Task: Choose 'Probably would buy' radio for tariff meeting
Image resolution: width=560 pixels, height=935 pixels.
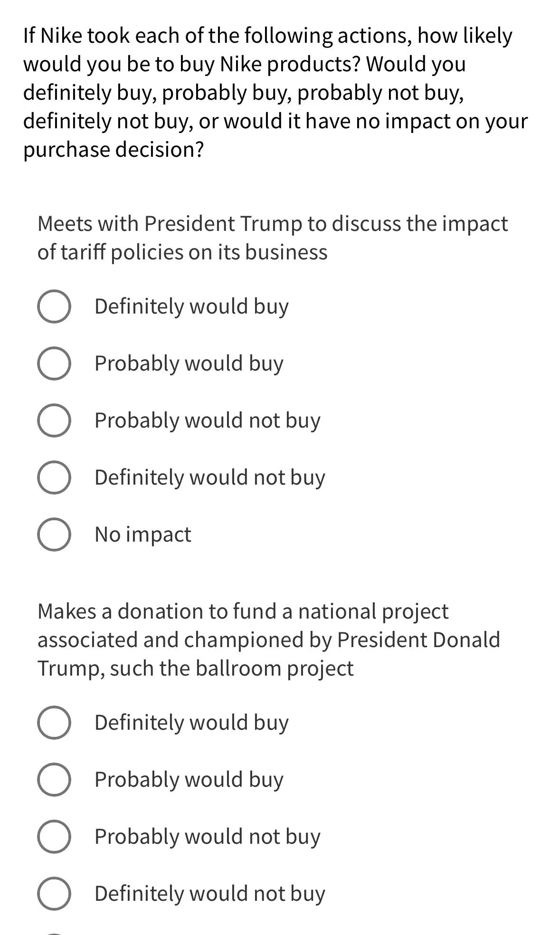Action: (x=54, y=363)
